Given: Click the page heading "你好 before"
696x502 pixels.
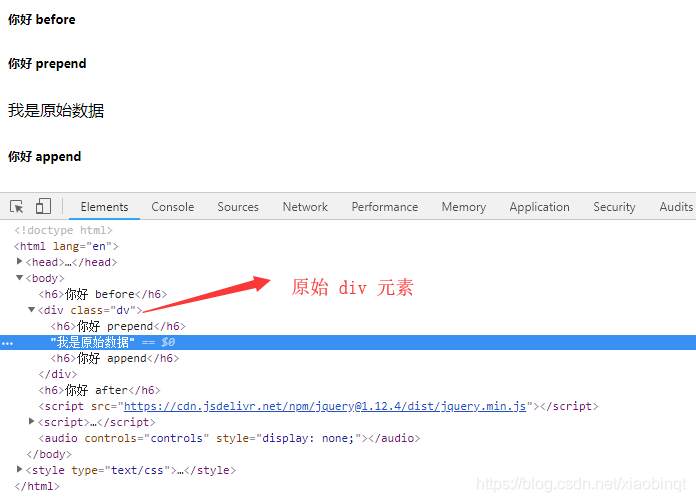Looking at the screenshot, I should click(x=42, y=20).
